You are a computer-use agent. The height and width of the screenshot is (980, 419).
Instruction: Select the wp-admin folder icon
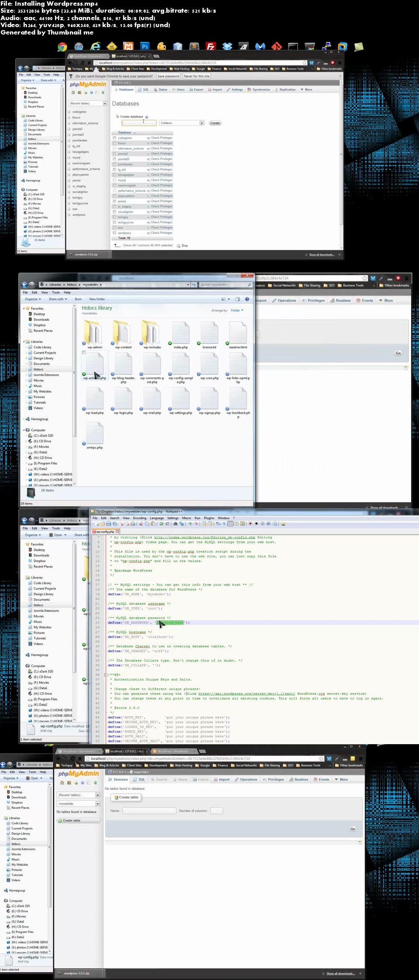(94, 332)
